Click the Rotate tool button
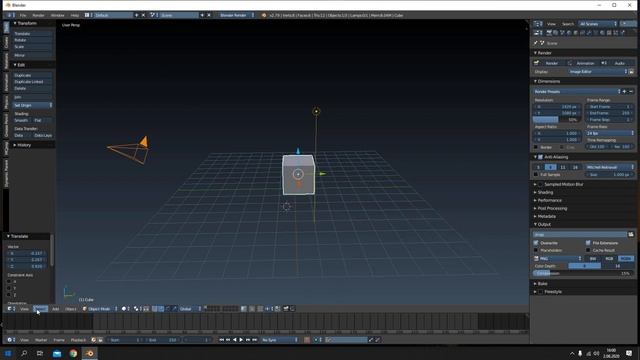Viewport: 640px width, 360px height. point(32,40)
